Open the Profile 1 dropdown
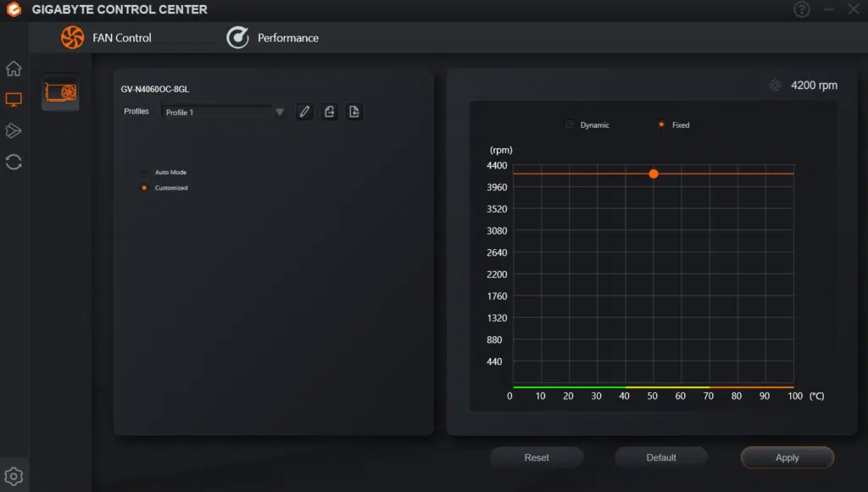 [x=223, y=113]
